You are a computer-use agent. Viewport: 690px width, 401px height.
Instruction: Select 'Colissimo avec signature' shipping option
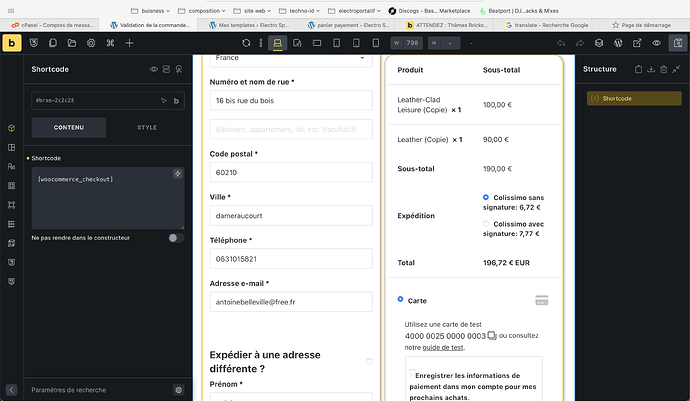(x=486, y=223)
